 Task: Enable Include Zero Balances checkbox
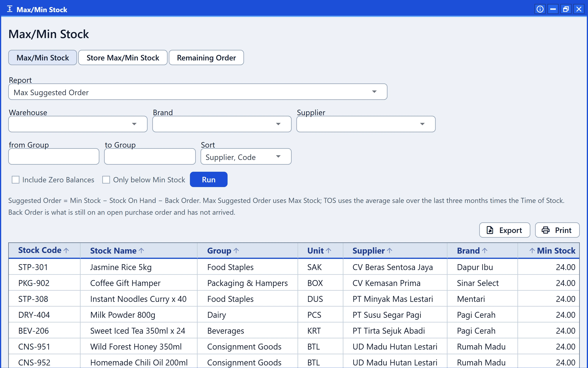[15, 180]
